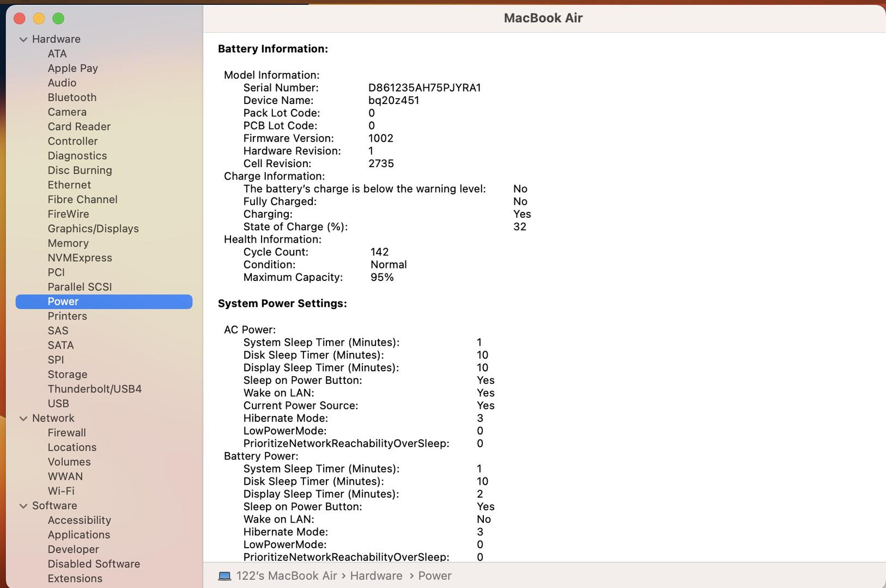
Task: Open NVMExpress information
Action: (x=80, y=258)
